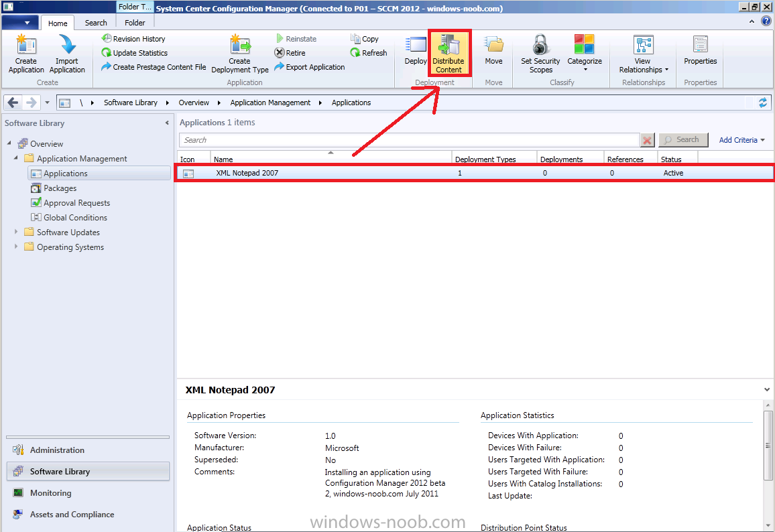Viewport: 775px width, 532px height.
Task: Select Applications in the tree
Action: click(100, 174)
